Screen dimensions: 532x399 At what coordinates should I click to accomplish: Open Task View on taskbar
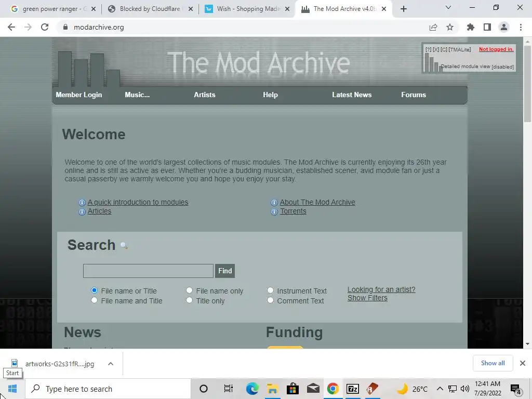(x=229, y=389)
